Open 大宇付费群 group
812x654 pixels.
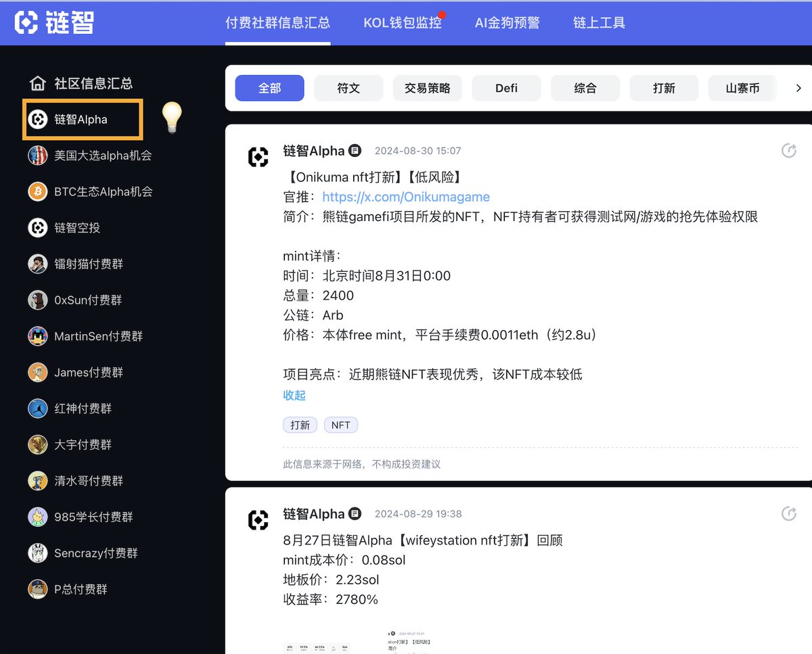tap(83, 445)
